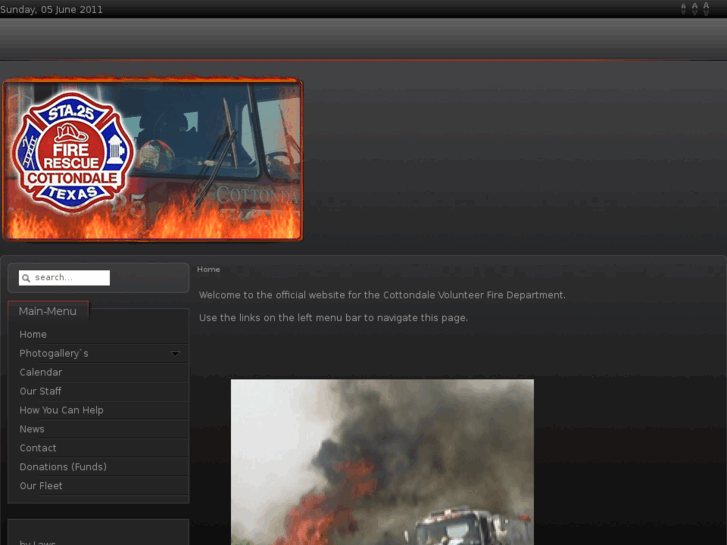Screen dimensions: 727x545
Task: Click the Main-Menu heading tab
Action: (48, 311)
